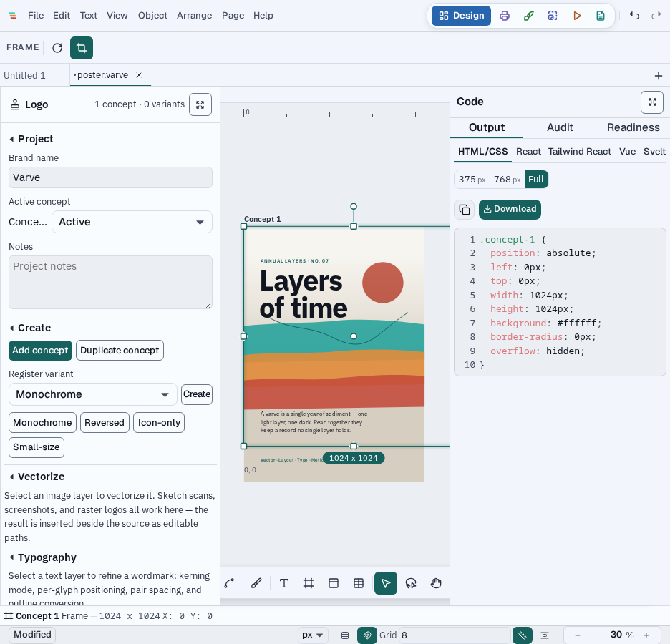The width and height of the screenshot is (670, 644).
Task: Set preview width to Full
Action: pos(536,180)
